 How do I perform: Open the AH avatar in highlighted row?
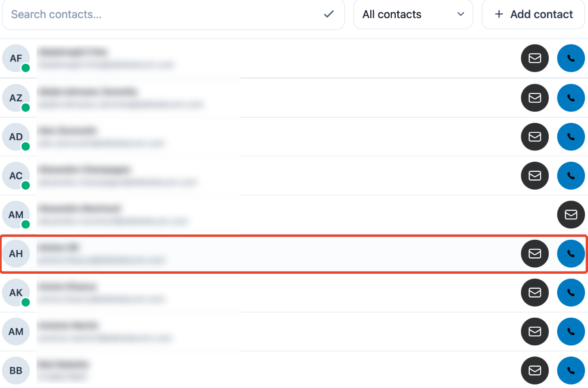(16, 253)
